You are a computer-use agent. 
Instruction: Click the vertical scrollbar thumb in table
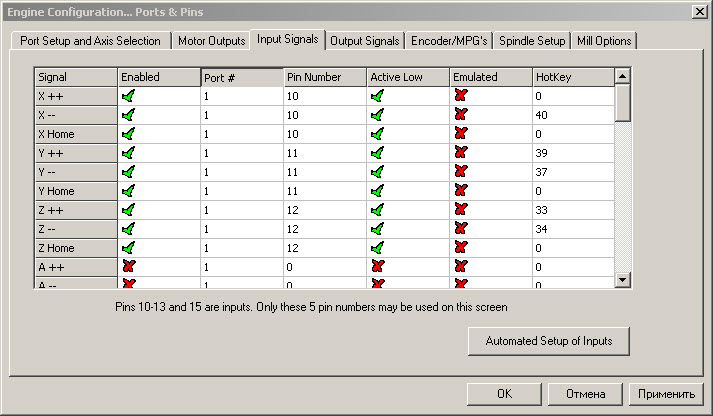pos(623,103)
